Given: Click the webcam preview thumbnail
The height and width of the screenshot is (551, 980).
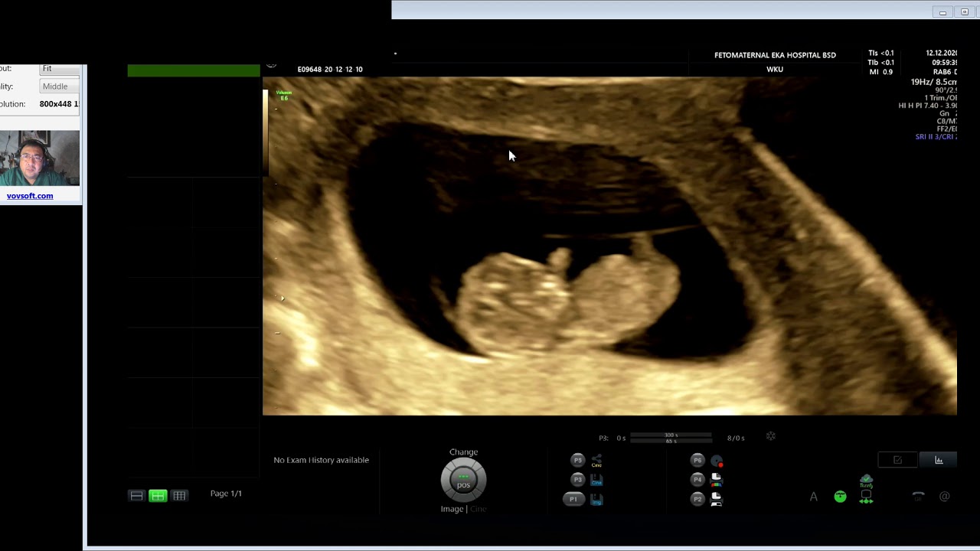Looking at the screenshot, I should pos(40,158).
